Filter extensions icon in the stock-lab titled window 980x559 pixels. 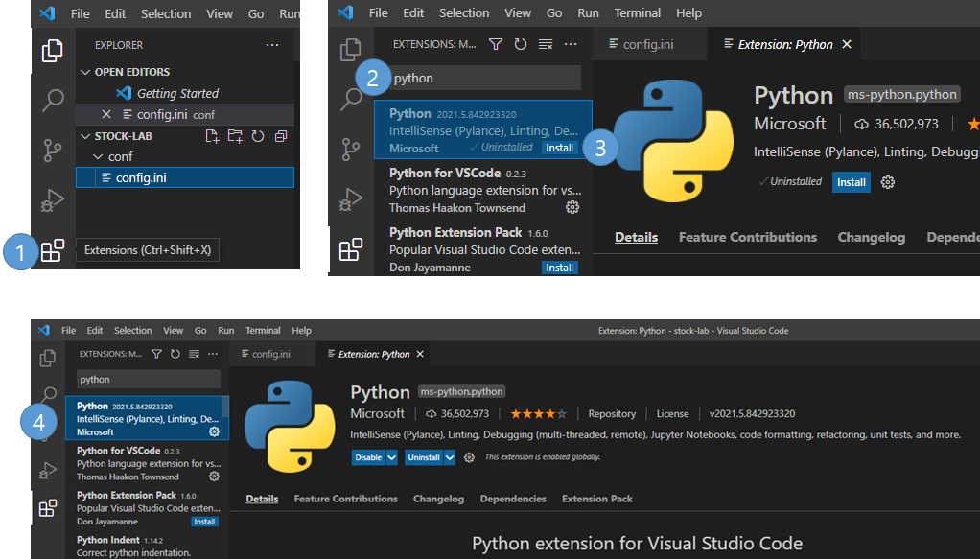click(x=157, y=354)
